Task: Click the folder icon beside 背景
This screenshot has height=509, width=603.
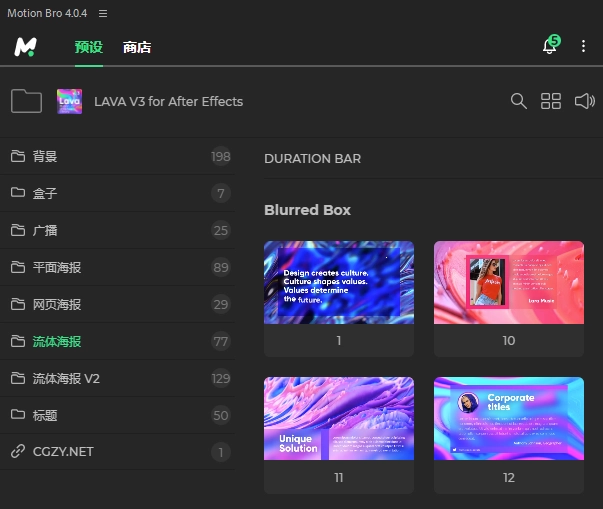Action: tap(18, 156)
